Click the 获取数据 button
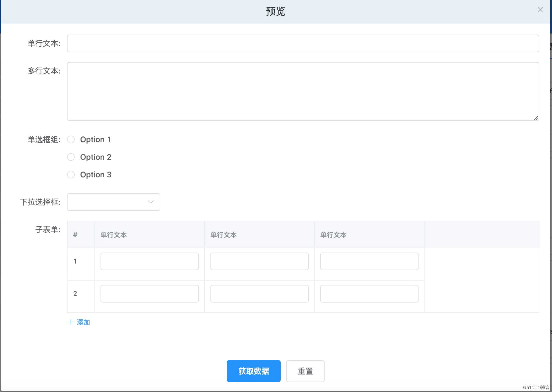 [254, 371]
